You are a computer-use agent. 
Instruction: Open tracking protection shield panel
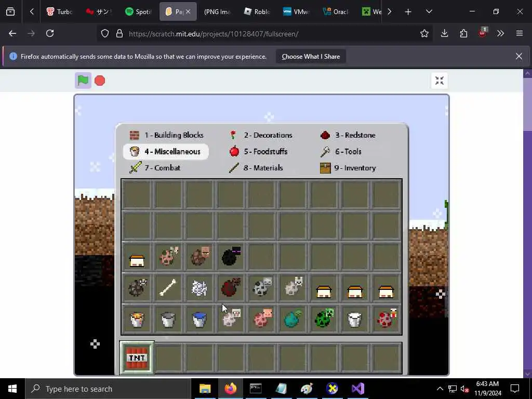[x=105, y=34]
